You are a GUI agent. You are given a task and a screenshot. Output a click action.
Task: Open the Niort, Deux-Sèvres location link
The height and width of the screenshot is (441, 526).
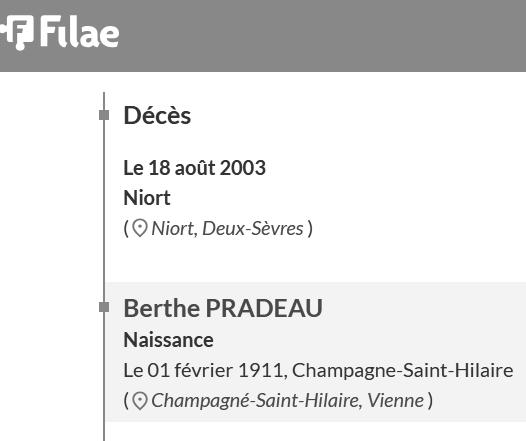(x=227, y=229)
